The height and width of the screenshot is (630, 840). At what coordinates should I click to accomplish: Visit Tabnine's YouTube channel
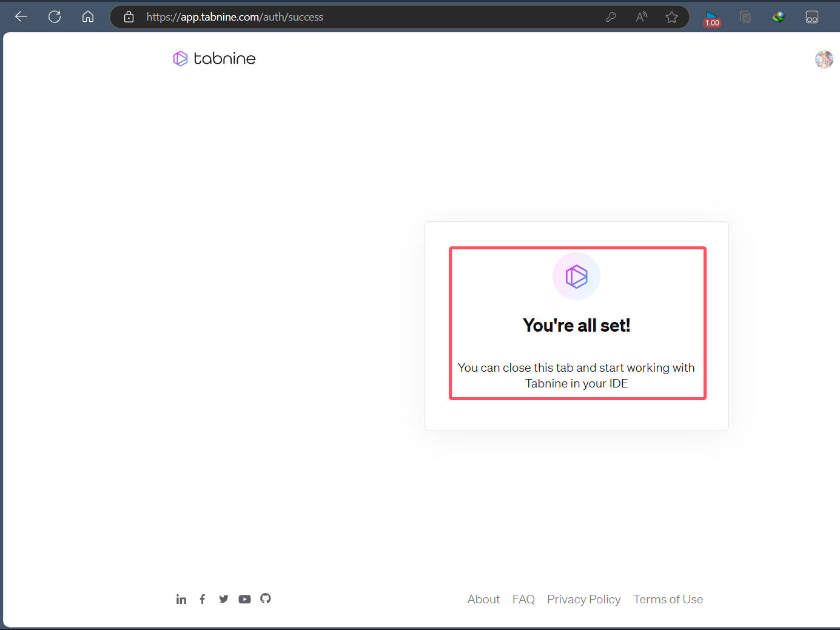(x=244, y=599)
